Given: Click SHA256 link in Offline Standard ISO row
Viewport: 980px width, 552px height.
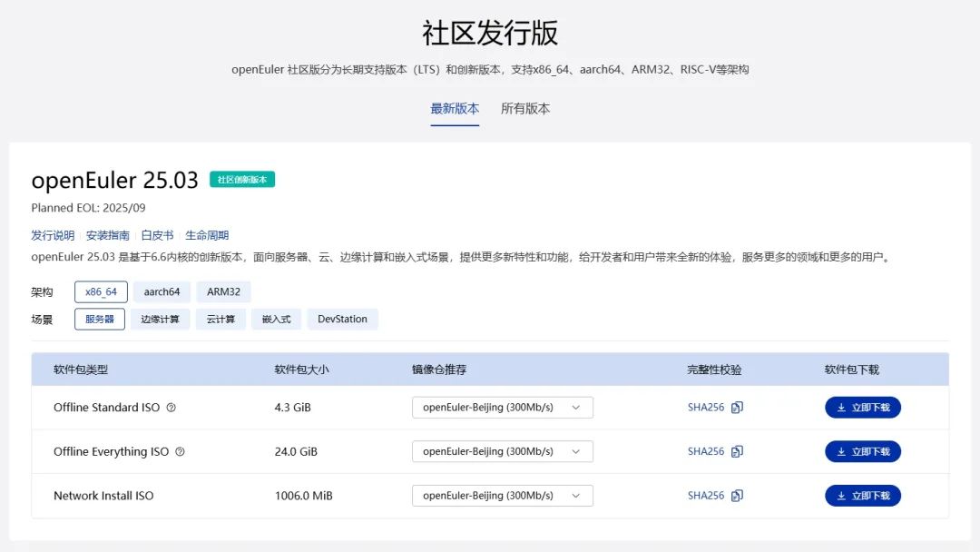Looking at the screenshot, I should [x=706, y=408].
